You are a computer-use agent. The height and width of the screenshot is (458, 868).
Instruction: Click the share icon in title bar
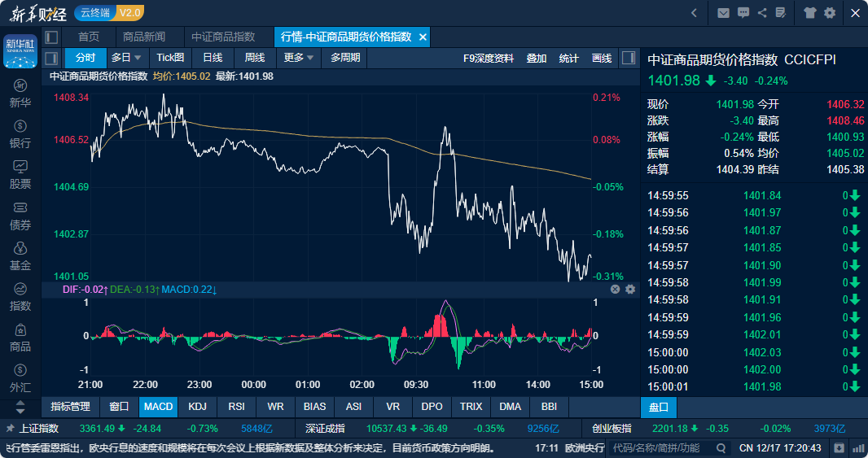click(762, 13)
